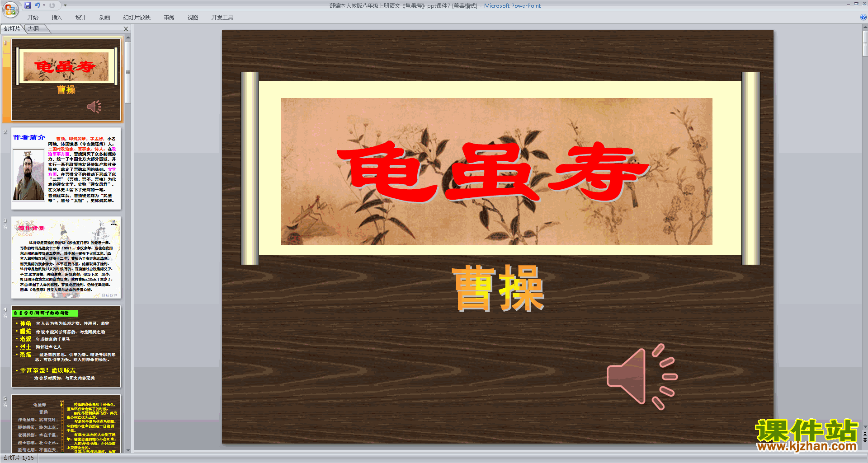
Task: Open the 幻灯片放映 ribbon tab
Action: click(x=137, y=18)
